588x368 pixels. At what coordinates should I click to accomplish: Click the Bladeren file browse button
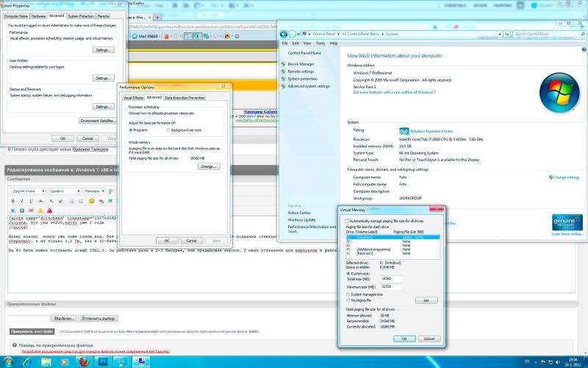click(x=64, y=319)
